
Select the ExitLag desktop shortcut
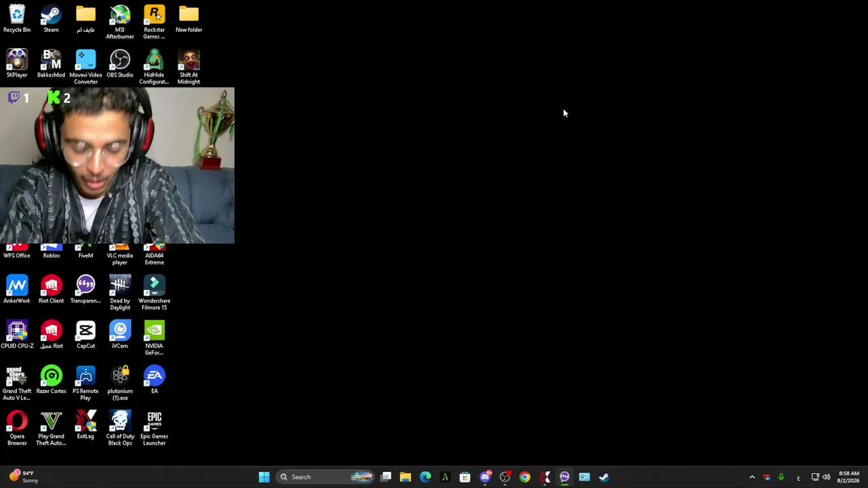click(85, 426)
